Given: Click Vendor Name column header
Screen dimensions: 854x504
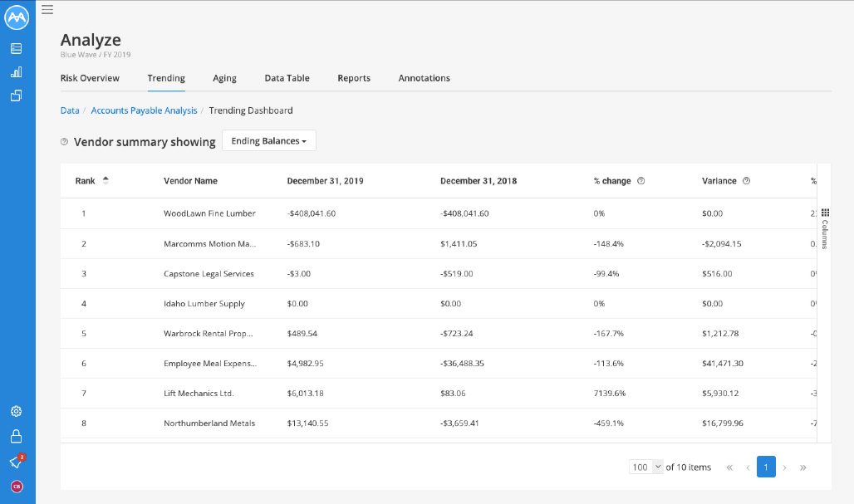Looking at the screenshot, I should (190, 181).
